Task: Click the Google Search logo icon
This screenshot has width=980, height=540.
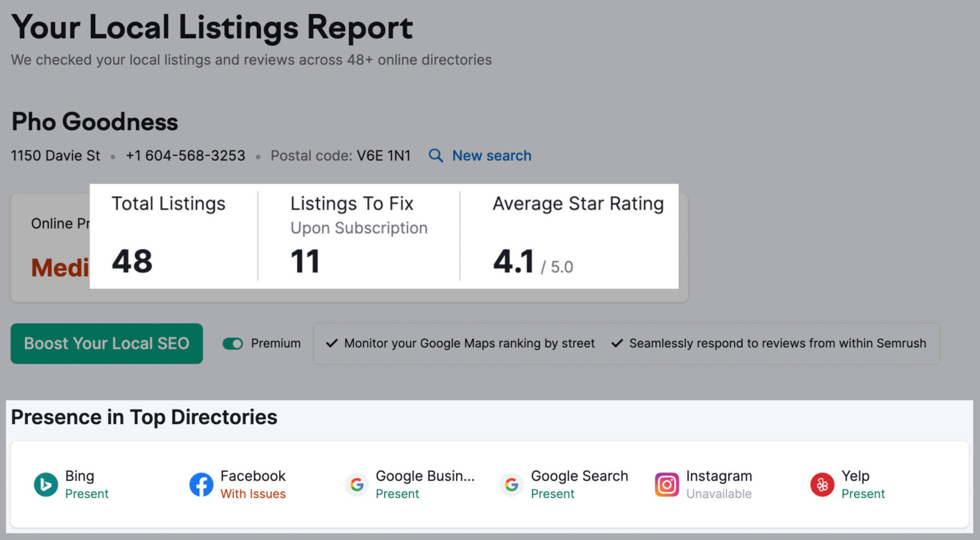Action: pos(512,484)
